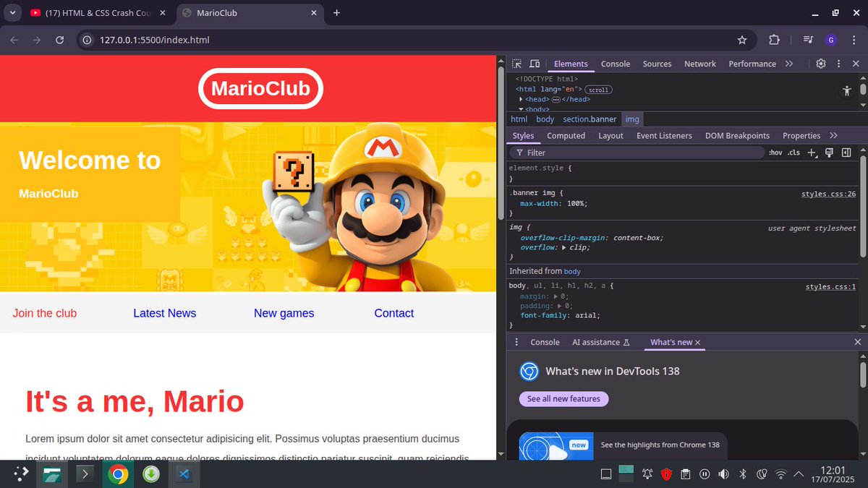Click the New games nav link

tap(284, 313)
